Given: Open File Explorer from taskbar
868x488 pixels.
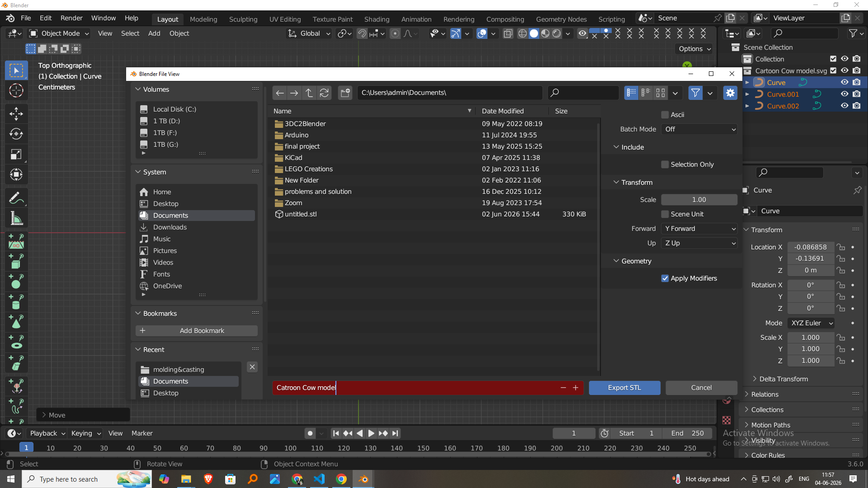Looking at the screenshot, I should coord(186,479).
